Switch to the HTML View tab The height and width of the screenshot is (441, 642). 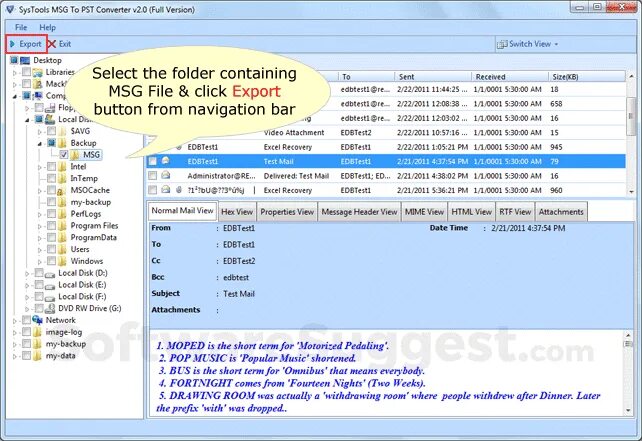(471, 212)
